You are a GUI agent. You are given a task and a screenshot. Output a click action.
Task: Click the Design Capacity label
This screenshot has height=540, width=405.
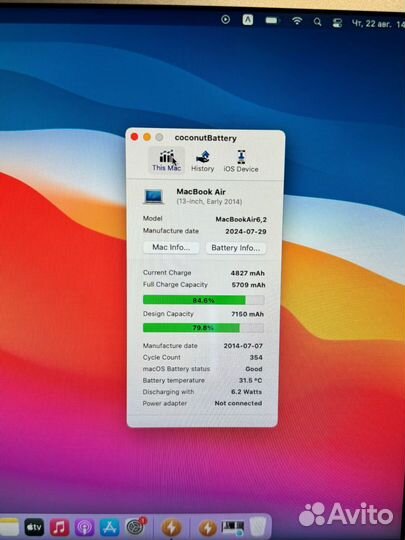click(x=168, y=314)
